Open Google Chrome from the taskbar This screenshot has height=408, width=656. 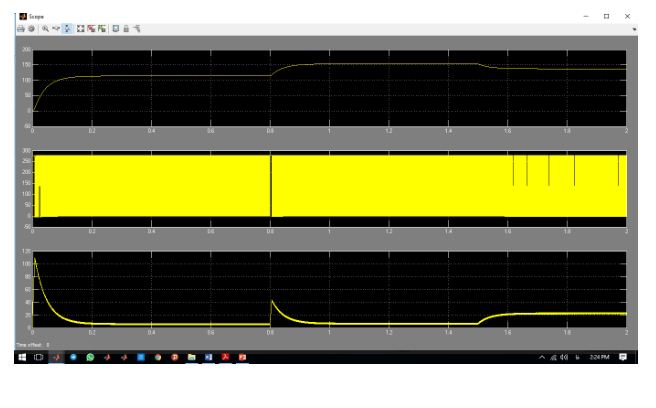pyautogui.click(x=158, y=357)
